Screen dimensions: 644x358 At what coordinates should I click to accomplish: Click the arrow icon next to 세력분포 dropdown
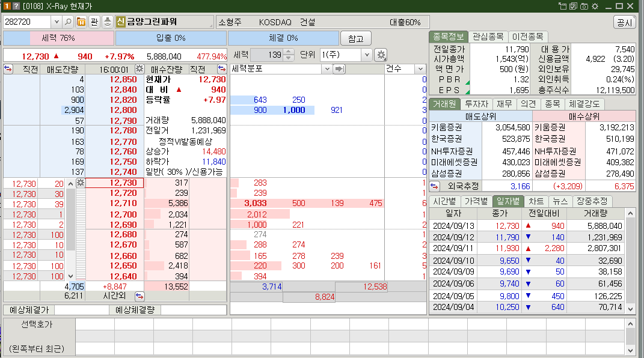[339, 69]
